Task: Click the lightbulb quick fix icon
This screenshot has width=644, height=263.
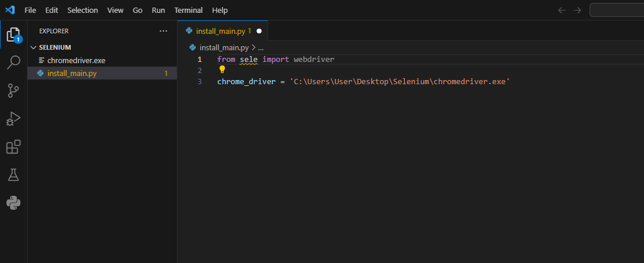Action: [222, 70]
